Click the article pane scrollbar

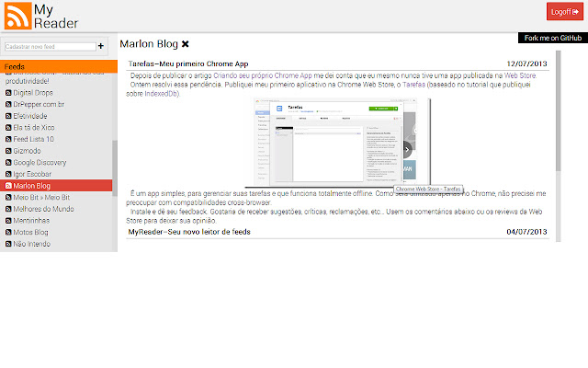(558, 110)
